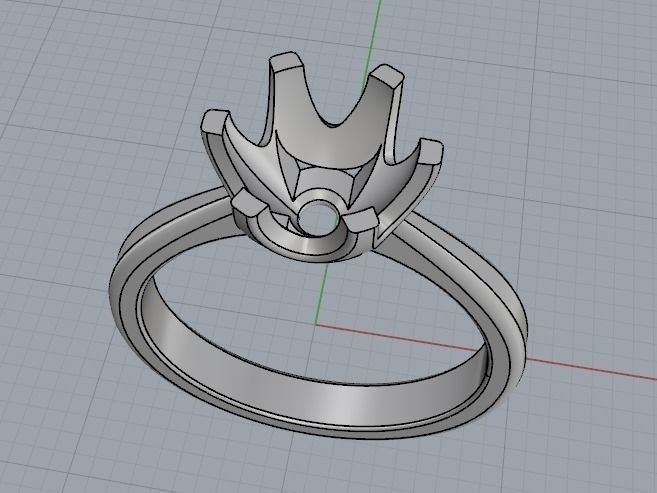Pick the circular hole in the setting base
The image size is (657, 493).
318,218
